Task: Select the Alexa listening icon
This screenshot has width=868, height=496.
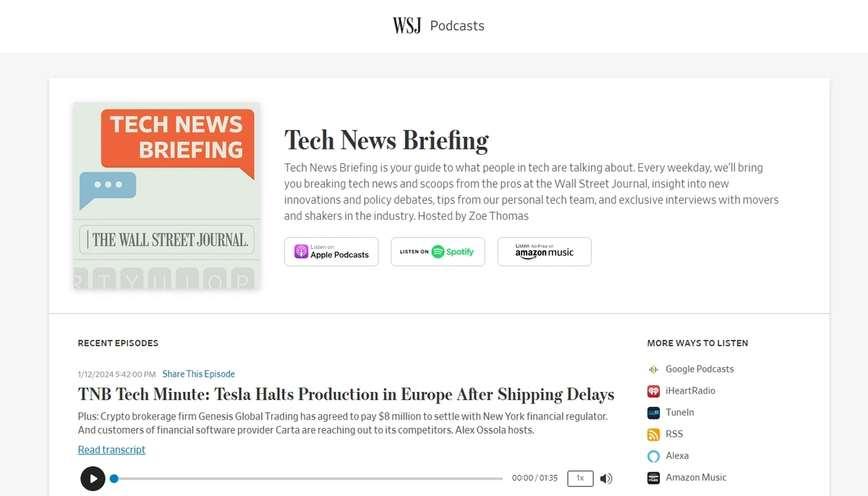Action: [x=652, y=456]
